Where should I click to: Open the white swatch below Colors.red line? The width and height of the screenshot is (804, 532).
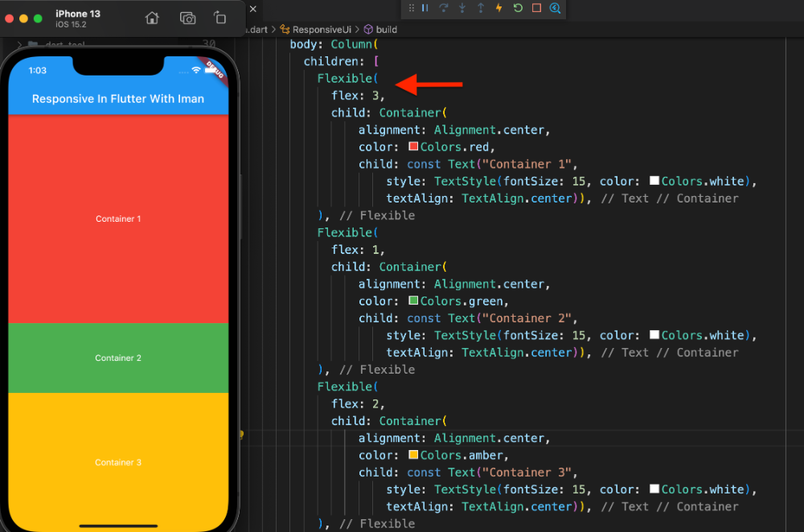click(654, 181)
